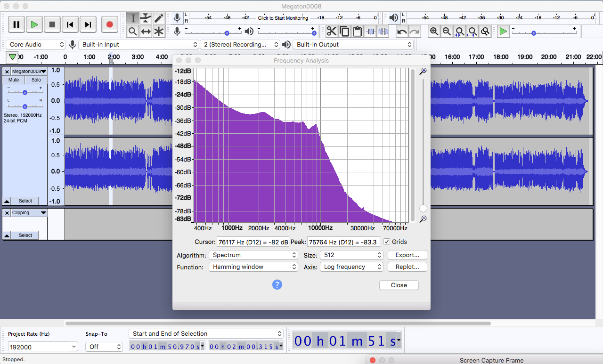Select the Envelope tool

146,18
